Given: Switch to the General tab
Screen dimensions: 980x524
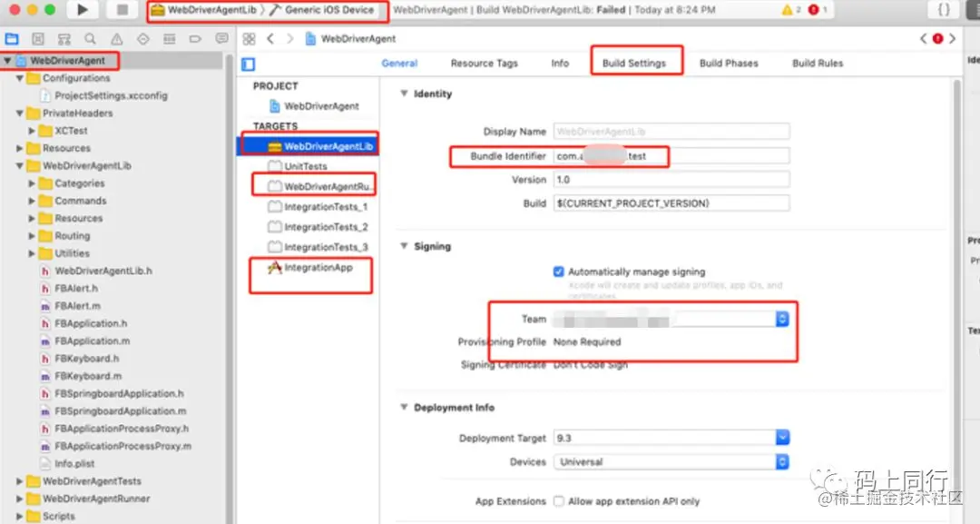Looking at the screenshot, I should [399, 64].
